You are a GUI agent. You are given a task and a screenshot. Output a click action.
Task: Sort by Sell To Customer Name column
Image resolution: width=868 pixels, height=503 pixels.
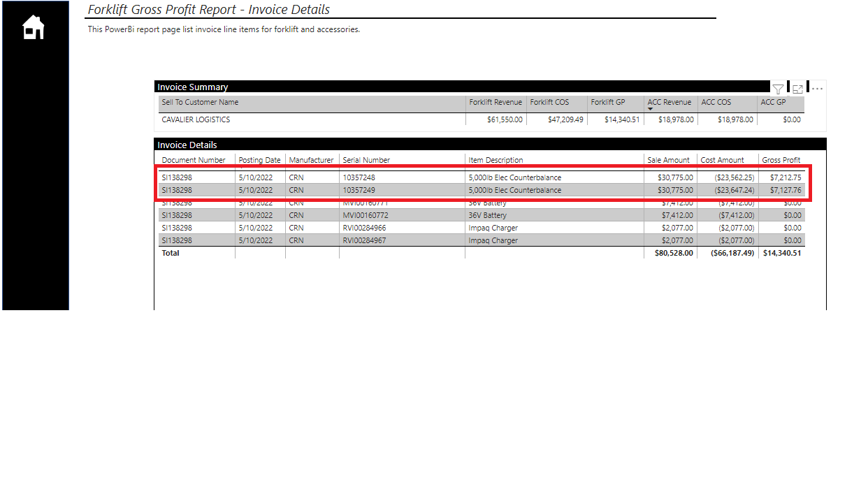200,102
